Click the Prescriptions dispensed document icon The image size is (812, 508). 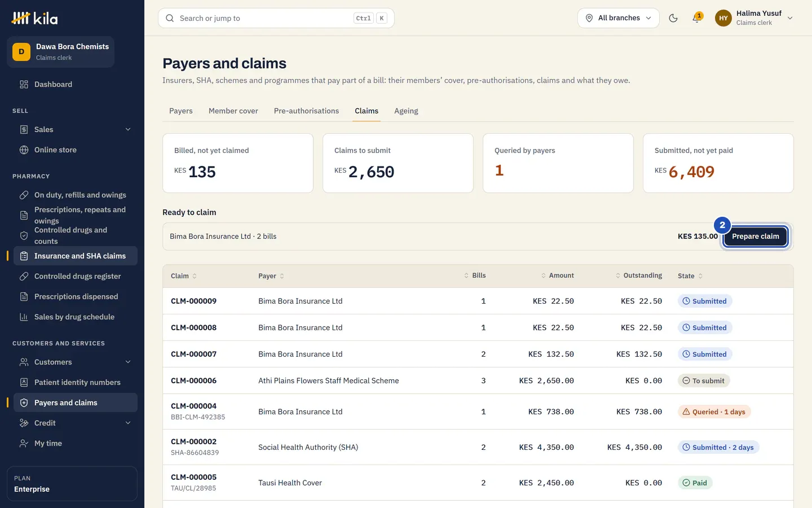point(24,297)
